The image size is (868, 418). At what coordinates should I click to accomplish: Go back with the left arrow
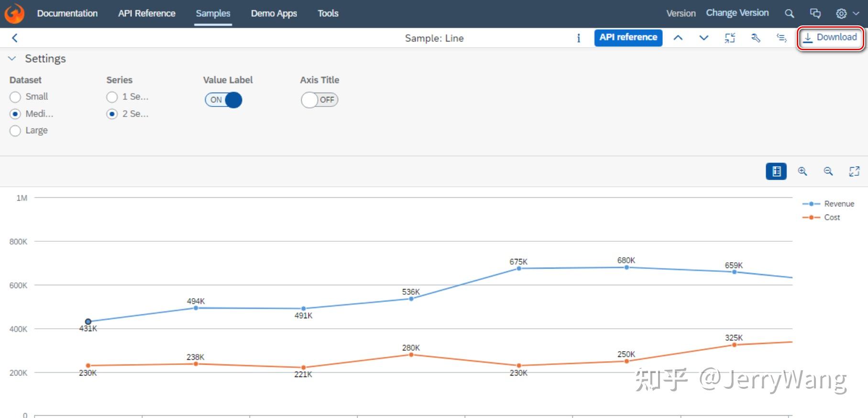[x=15, y=38]
